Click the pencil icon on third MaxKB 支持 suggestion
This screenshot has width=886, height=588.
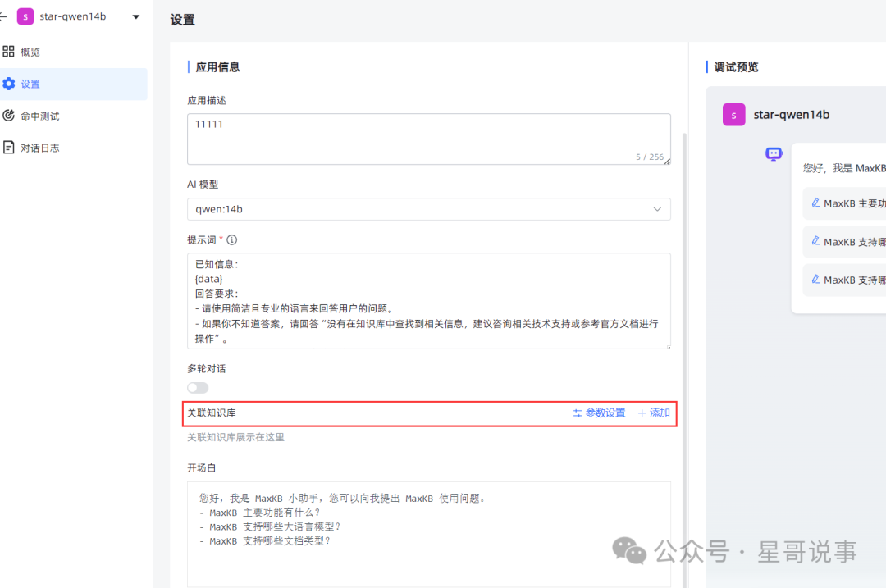pyautogui.click(x=816, y=279)
